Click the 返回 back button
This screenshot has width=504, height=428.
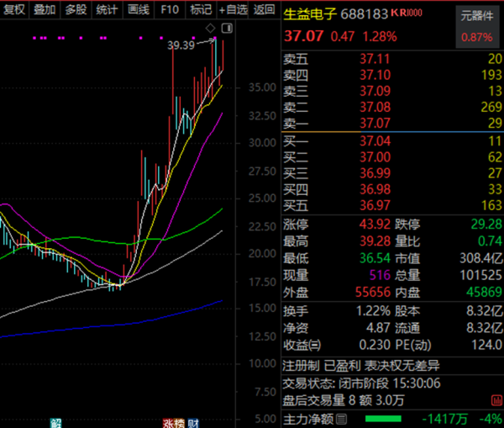264,9
